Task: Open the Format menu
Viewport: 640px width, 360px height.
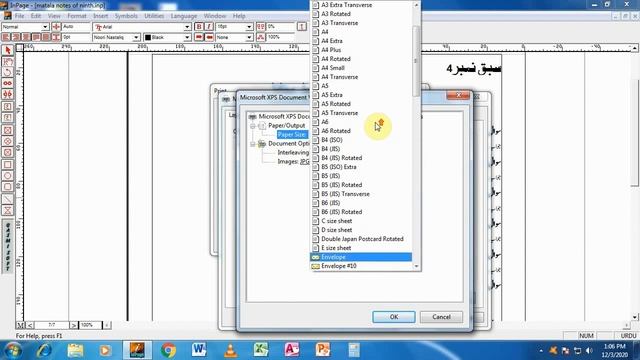Action: point(77,16)
